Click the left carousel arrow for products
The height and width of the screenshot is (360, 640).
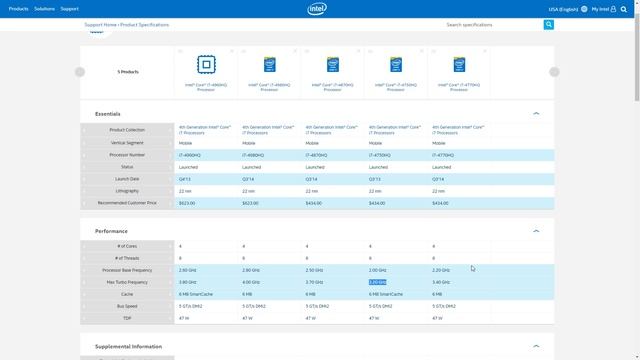click(80, 72)
